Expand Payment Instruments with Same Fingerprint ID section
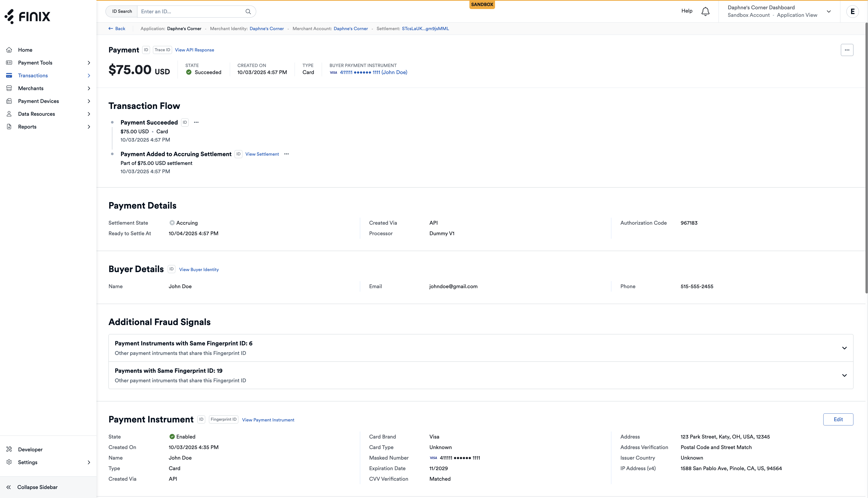 (844, 348)
